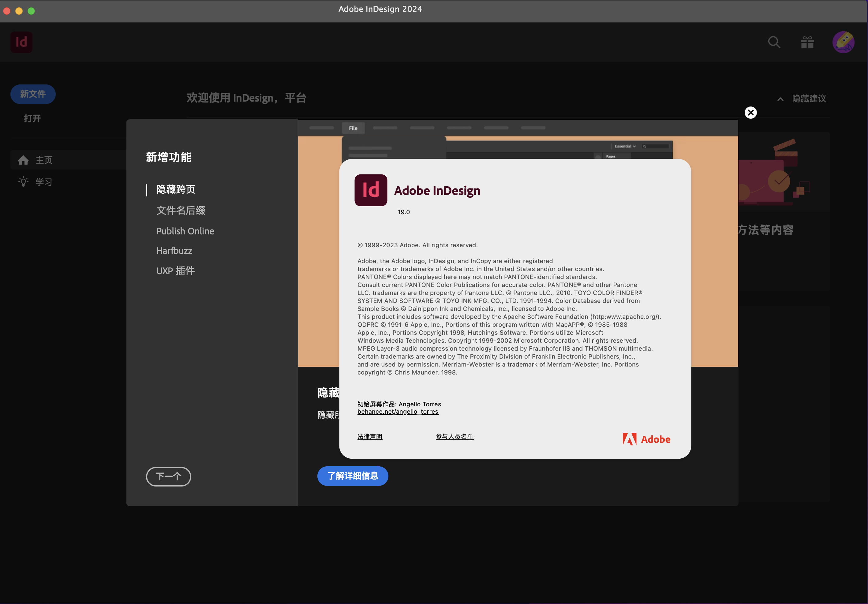This screenshot has height=604, width=868.
Task: Click 打开 to open a file
Action: (32, 118)
